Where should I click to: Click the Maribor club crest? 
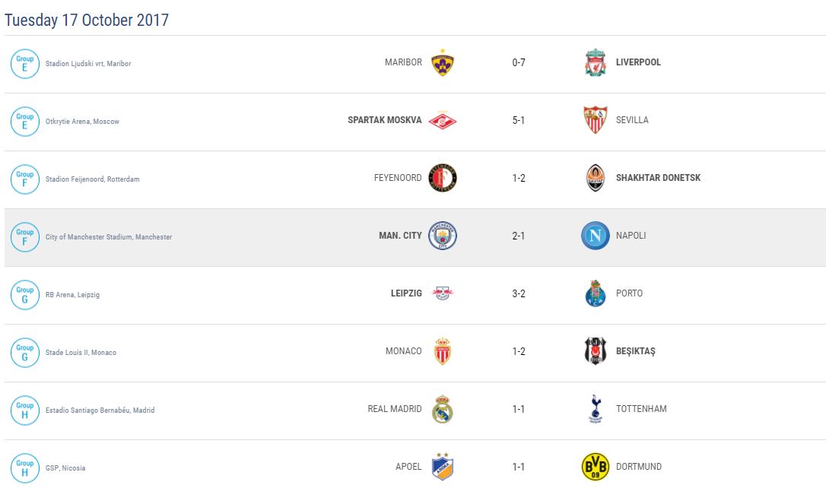pyautogui.click(x=442, y=63)
